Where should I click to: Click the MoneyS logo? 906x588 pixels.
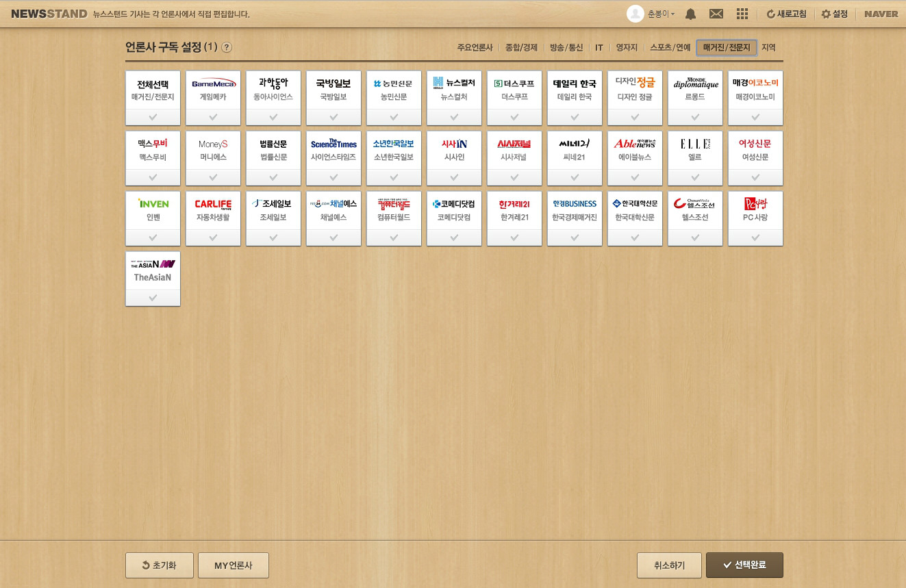(213, 144)
